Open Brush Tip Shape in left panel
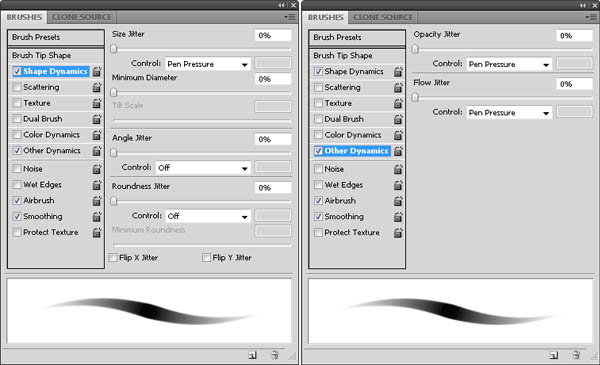600x365 pixels. (56, 55)
